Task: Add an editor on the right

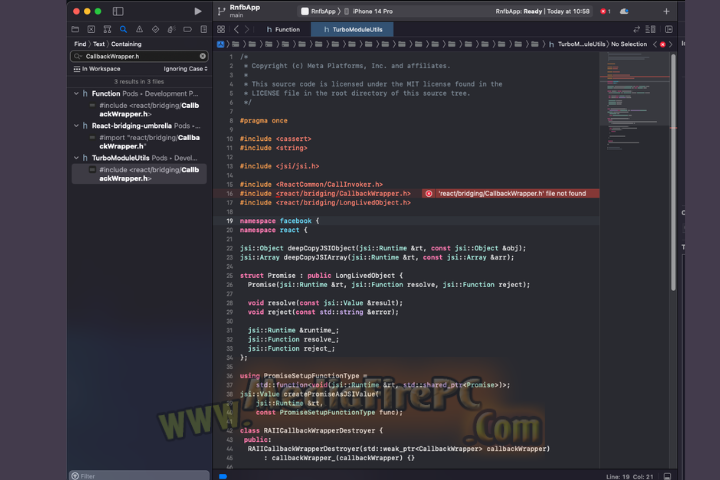Action: [x=669, y=29]
